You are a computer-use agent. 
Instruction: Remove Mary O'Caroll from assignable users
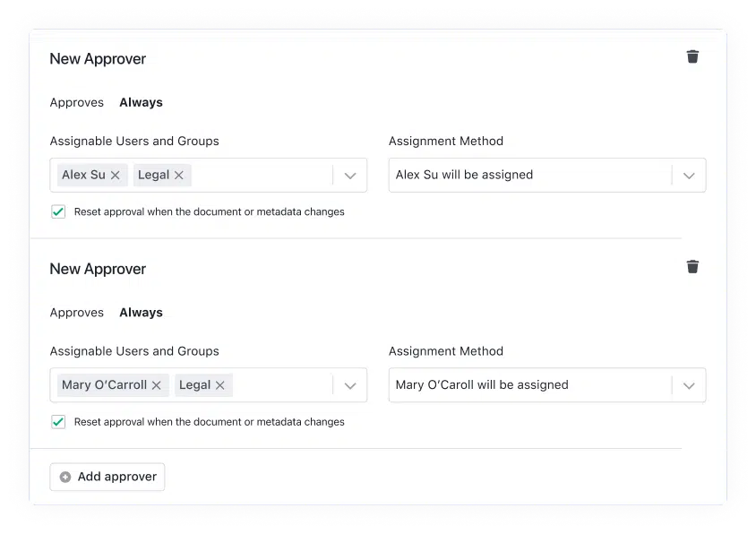pos(156,384)
